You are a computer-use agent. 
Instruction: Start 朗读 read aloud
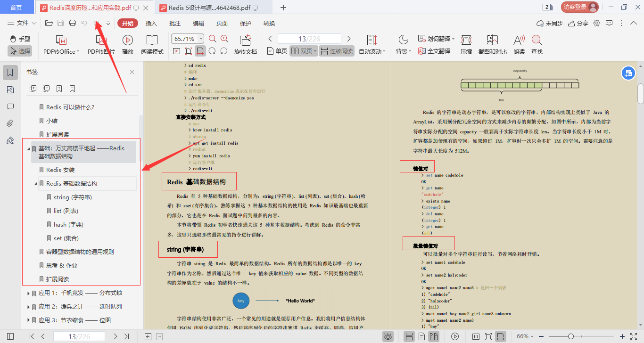click(519, 45)
